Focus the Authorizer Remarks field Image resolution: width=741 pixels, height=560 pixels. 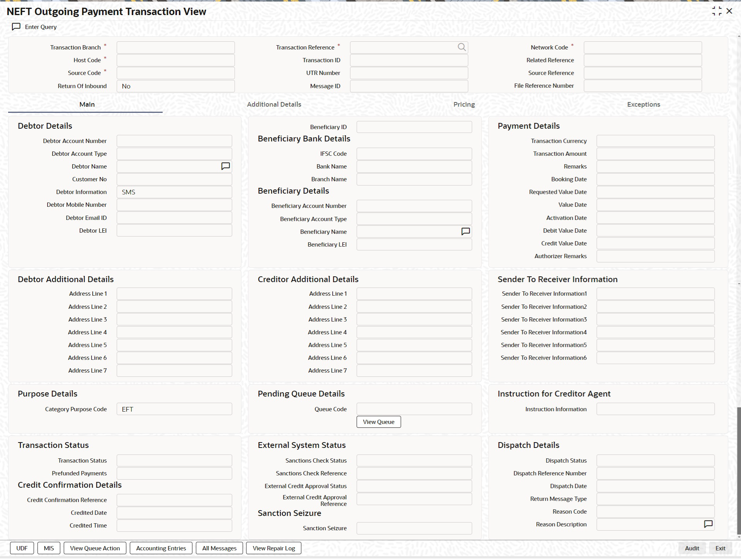655,256
